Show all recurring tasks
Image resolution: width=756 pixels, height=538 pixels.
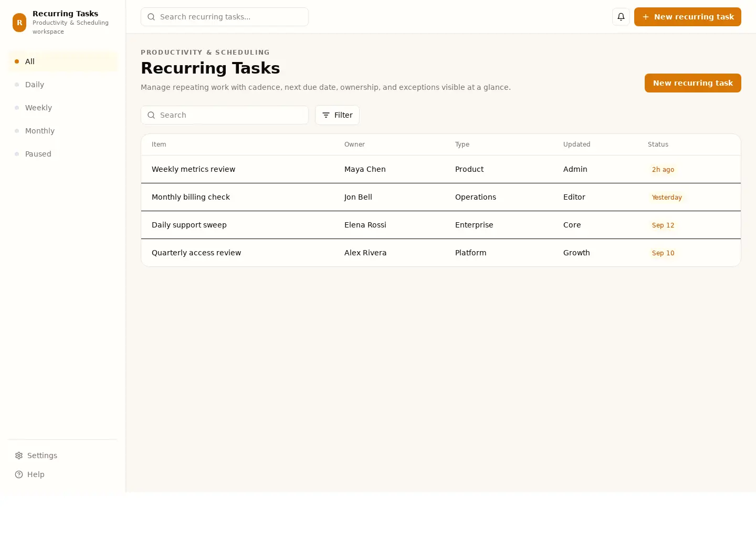pyautogui.click(x=62, y=61)
